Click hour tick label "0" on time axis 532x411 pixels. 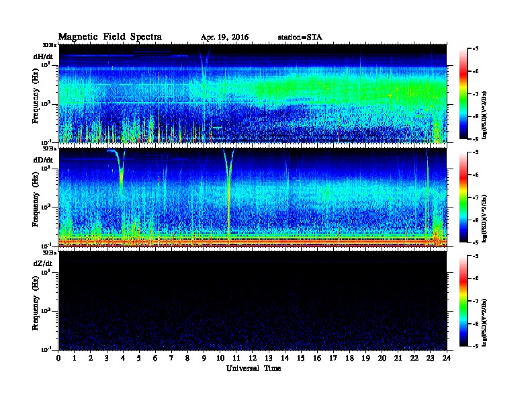click(58, 358)
